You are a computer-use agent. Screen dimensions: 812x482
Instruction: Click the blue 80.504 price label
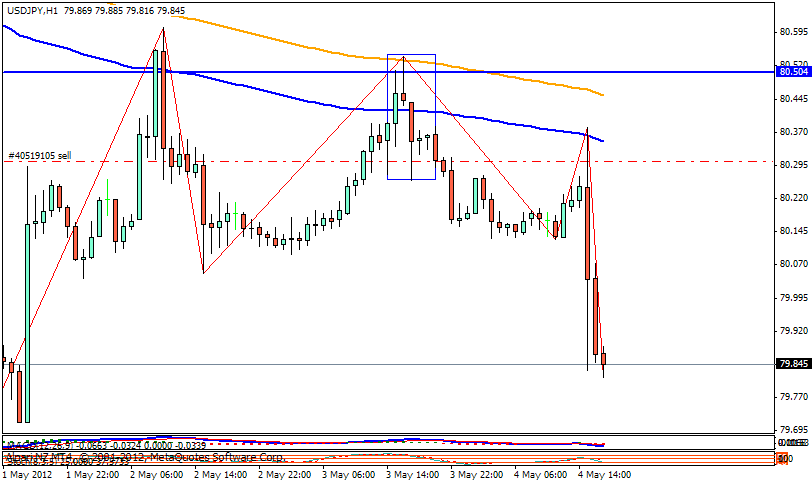(794, 71)
